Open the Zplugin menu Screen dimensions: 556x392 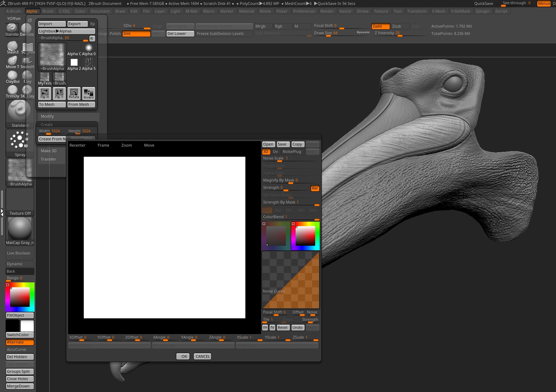coord(482,11)
